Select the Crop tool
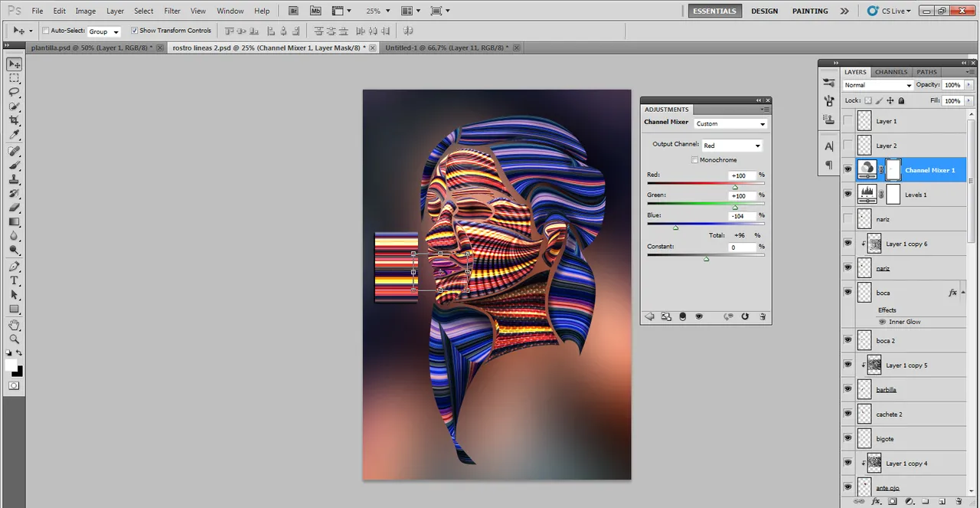The image size is (980, 508). tap(14, 120)
